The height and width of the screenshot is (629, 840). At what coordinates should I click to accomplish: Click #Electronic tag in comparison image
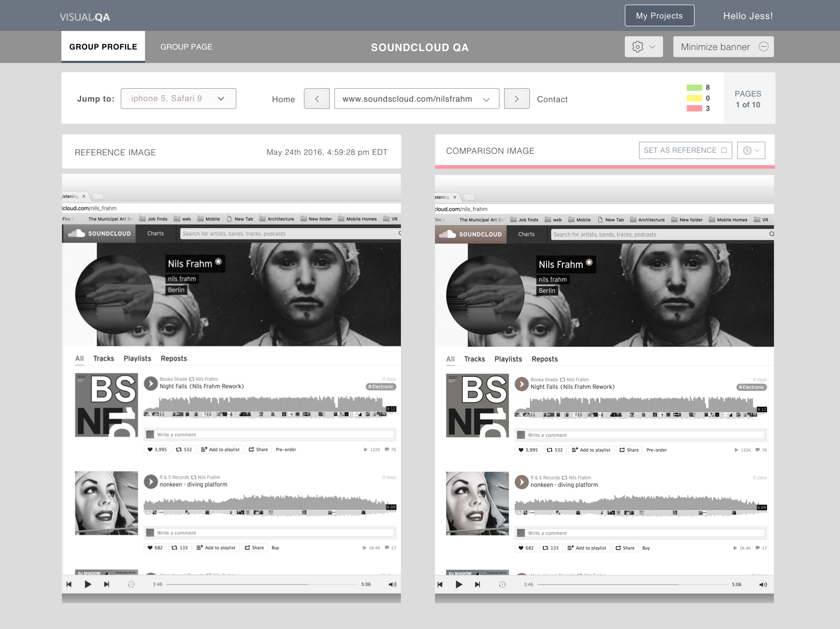coord(752,387)
